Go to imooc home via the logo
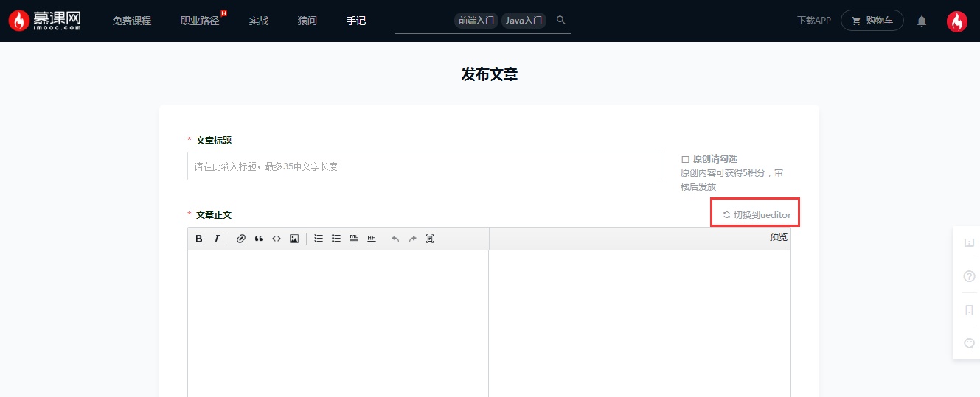 pos(45,21)
